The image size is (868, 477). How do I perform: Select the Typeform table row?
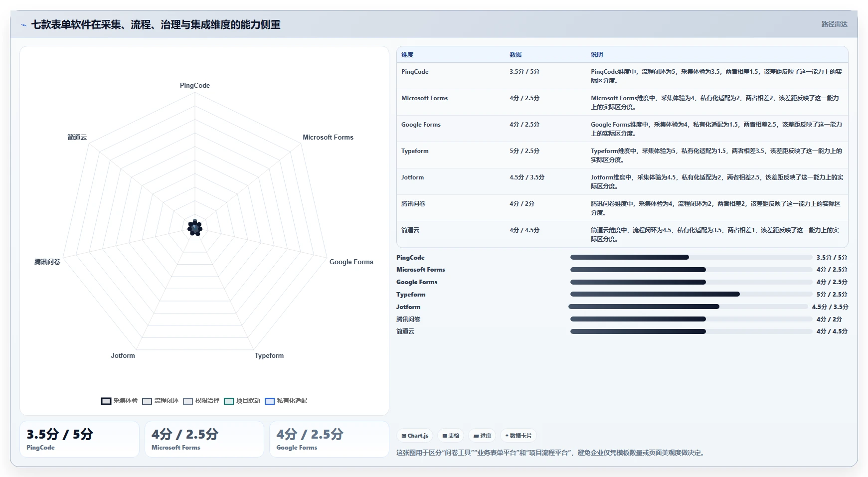coord(622,155)
